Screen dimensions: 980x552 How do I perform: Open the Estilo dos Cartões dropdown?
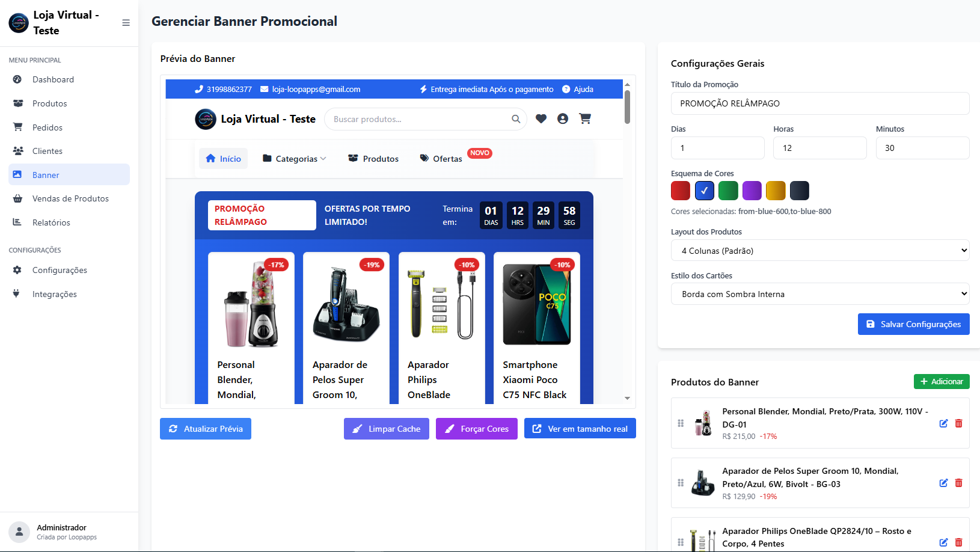tap(819, 293)
